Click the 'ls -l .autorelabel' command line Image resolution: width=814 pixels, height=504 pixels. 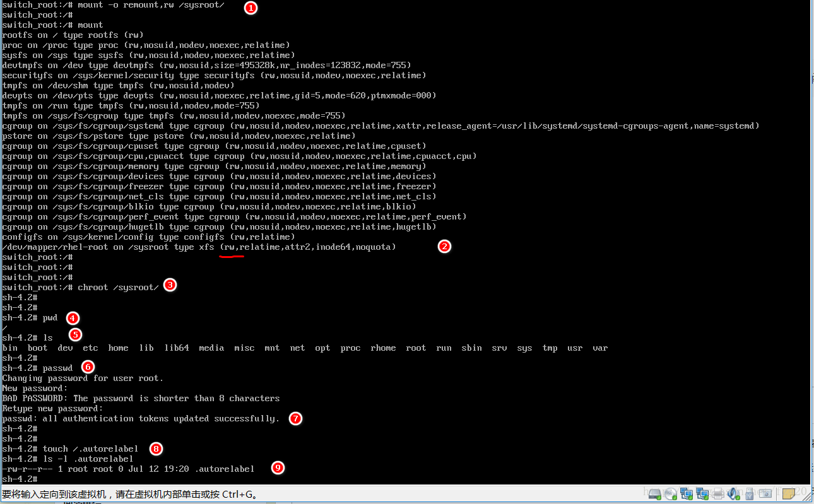coord(68,459)
